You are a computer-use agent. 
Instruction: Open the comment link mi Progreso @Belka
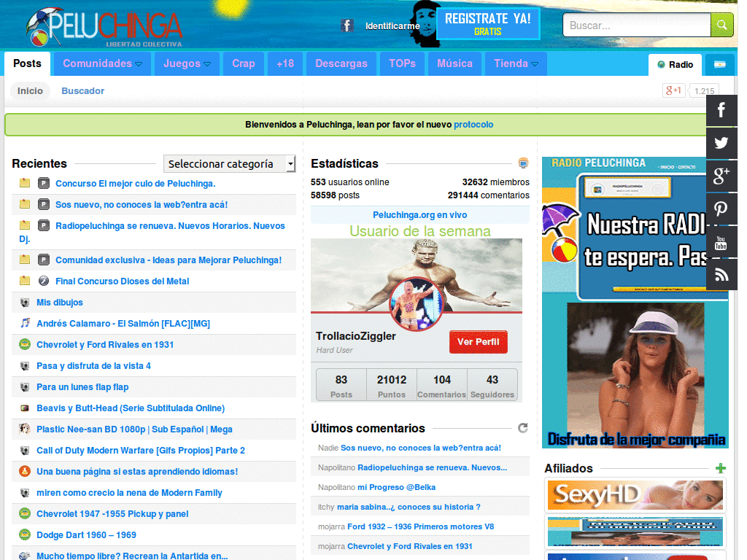pyautogui.click(x=396, y=487)
